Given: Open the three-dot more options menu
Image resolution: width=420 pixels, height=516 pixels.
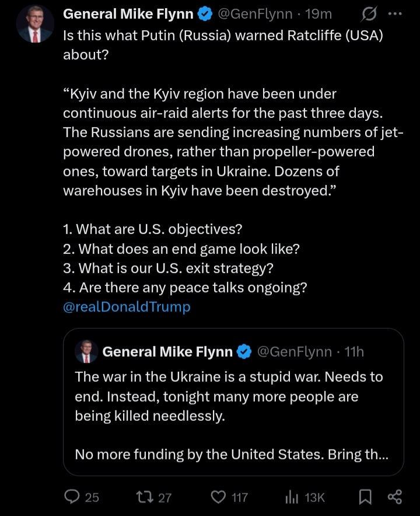Looking at the screenshot, I should (395, 14).
